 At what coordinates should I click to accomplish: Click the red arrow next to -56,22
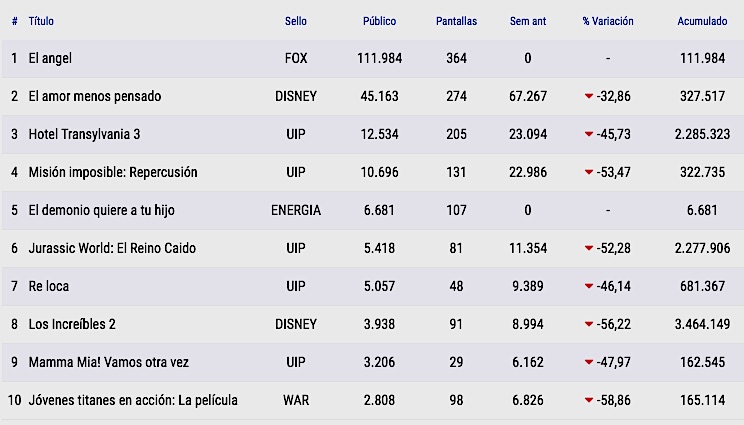coord(589,324)
